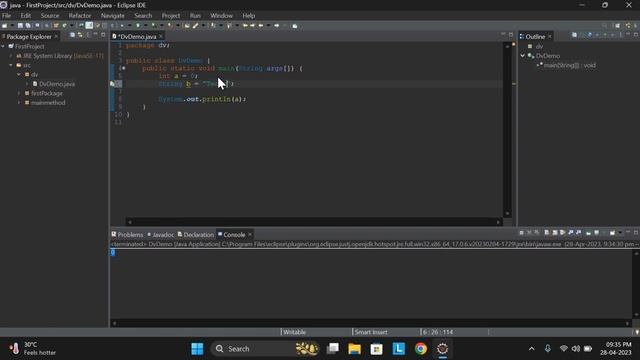
Task: Close the DvDemo.java editor tab
Action: tap(161, 36)
